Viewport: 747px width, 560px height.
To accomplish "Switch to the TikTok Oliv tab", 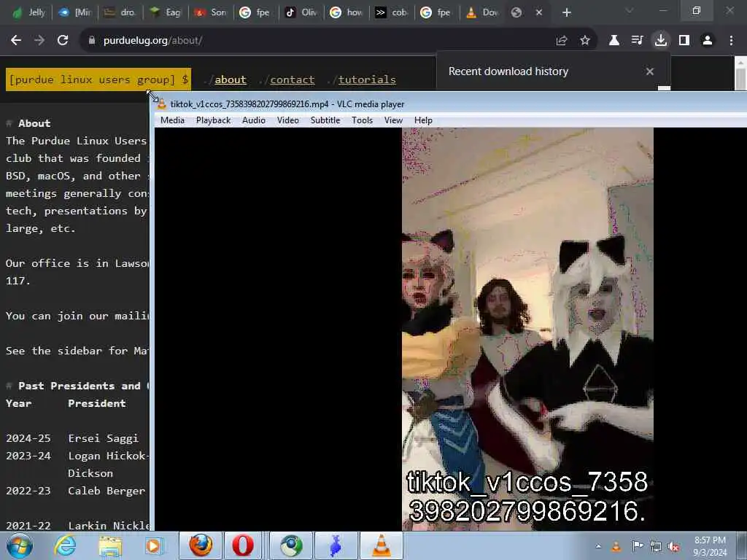I will 301,12.
